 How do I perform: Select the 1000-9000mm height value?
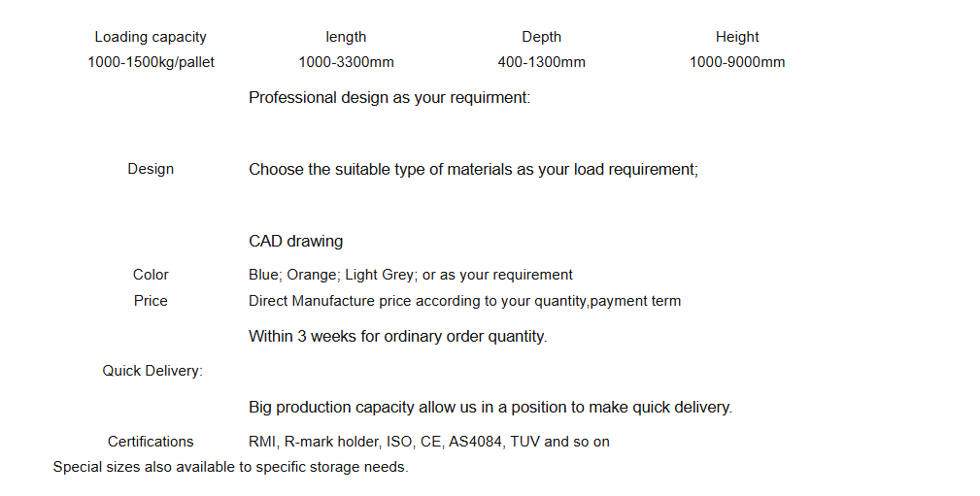[737, 62]
